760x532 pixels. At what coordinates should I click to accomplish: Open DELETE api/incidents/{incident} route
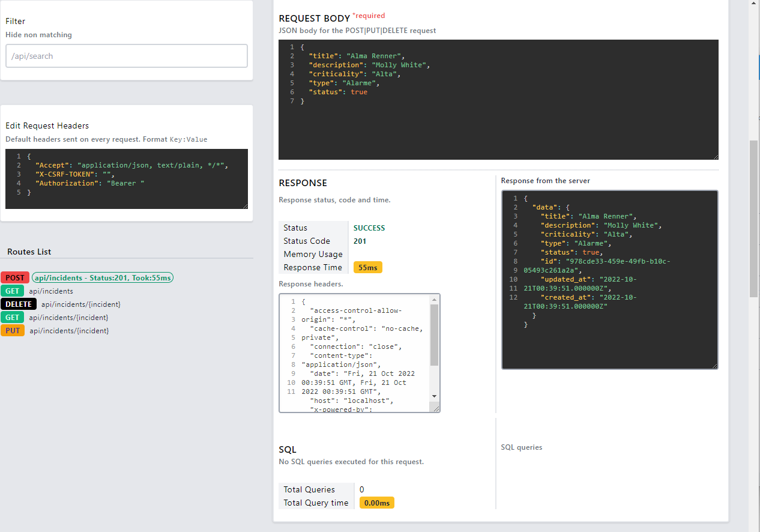[x=80, y=304]
